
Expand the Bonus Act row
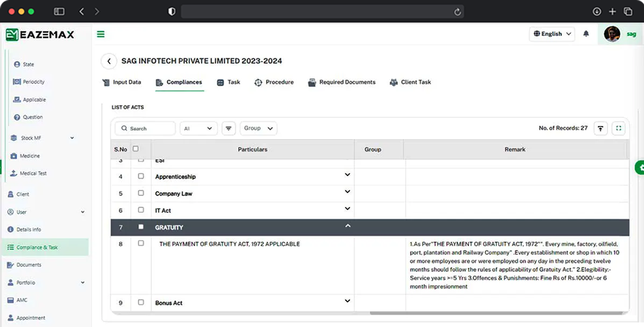click(x=347, y=301)
